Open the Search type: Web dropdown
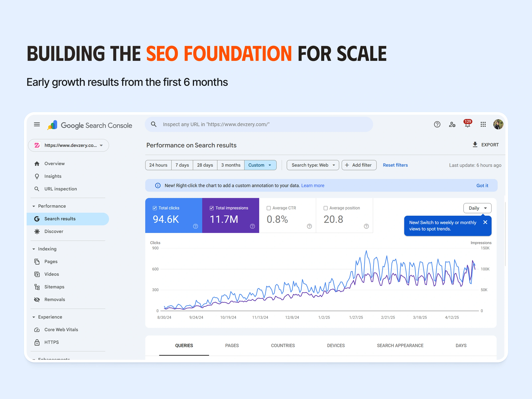532x399 pixels. (x=313, y=165)
